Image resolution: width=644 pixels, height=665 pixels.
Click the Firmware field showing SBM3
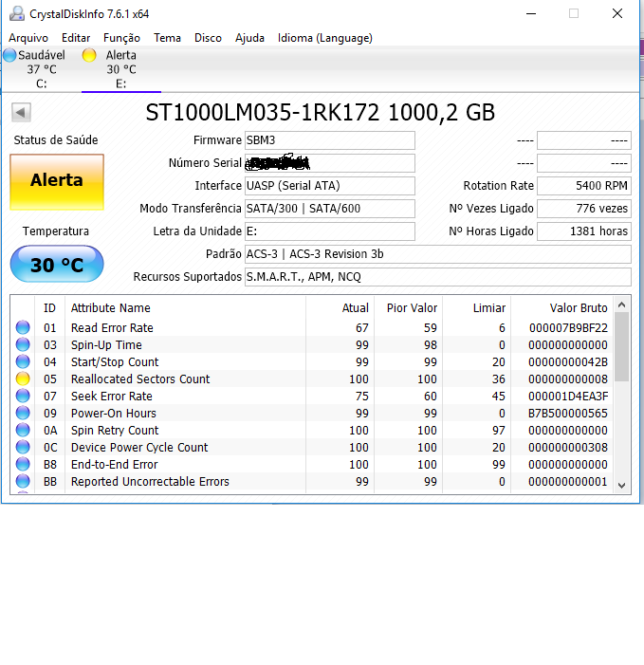(330, 140)
